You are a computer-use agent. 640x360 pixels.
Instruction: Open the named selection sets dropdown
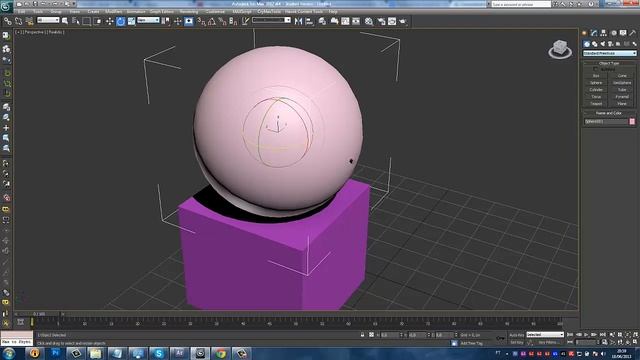coord(271,20)
